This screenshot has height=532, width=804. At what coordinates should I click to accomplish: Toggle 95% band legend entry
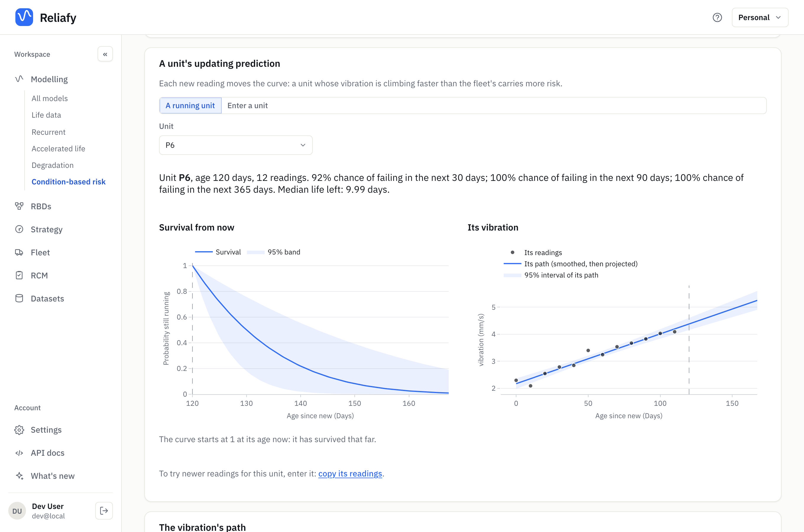(x=273, y=252)
